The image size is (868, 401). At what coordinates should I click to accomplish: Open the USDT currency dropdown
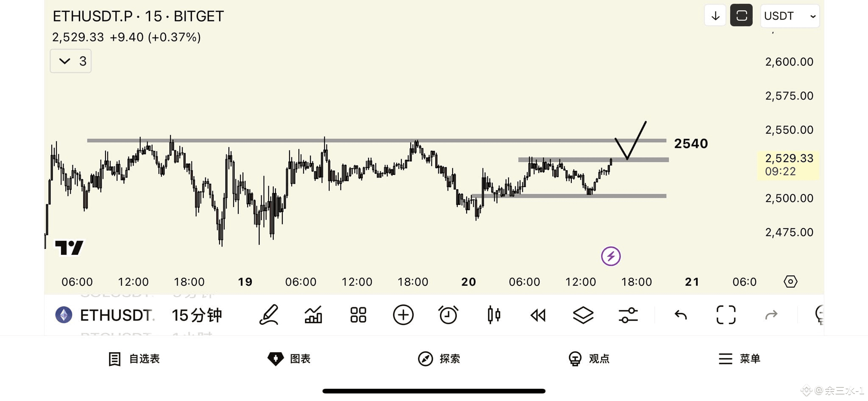tap(790, 16)
